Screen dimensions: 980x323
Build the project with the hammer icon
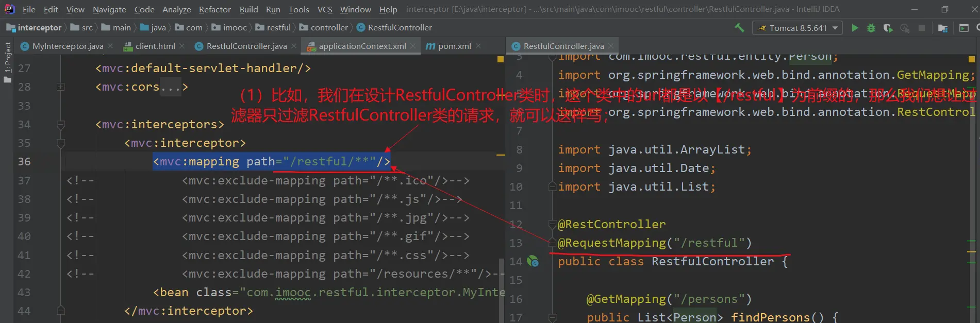[x=739, y=28]
